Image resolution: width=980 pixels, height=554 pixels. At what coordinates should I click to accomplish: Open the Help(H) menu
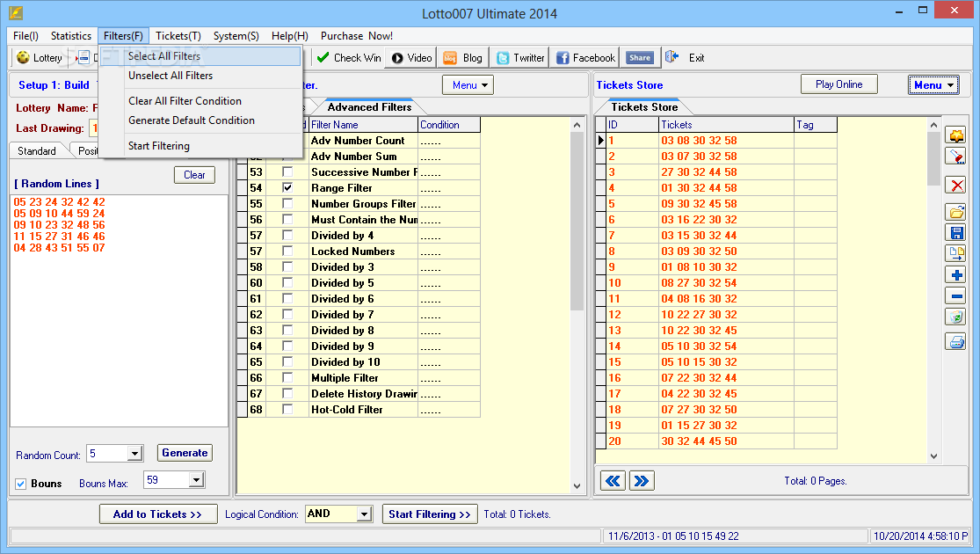[x=289, y=36]
